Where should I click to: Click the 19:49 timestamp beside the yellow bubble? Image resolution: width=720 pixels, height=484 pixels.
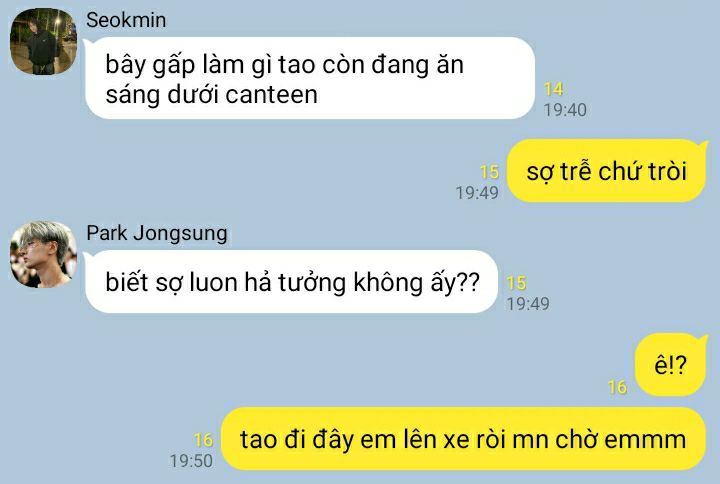click(477, 193)
